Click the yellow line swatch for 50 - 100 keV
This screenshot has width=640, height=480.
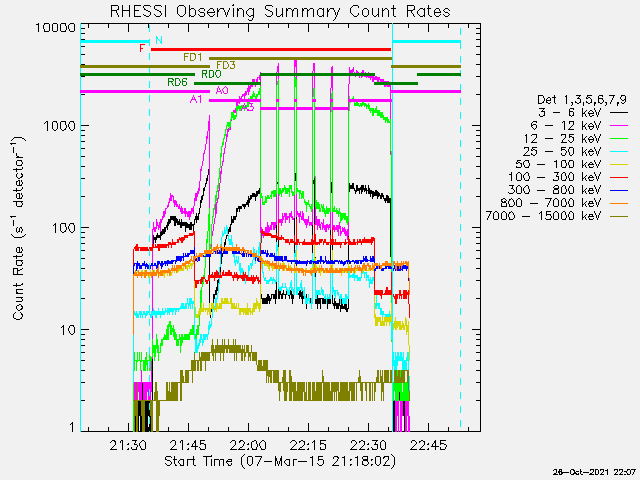619,164
